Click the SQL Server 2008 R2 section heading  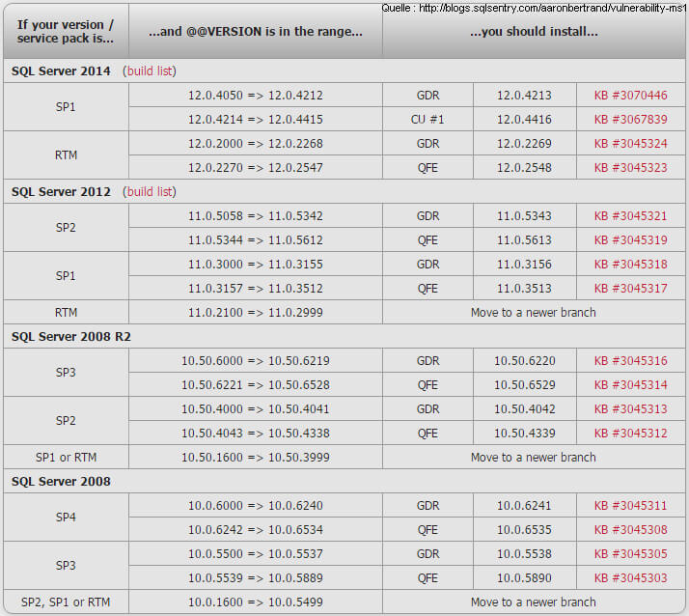(71, 337)
